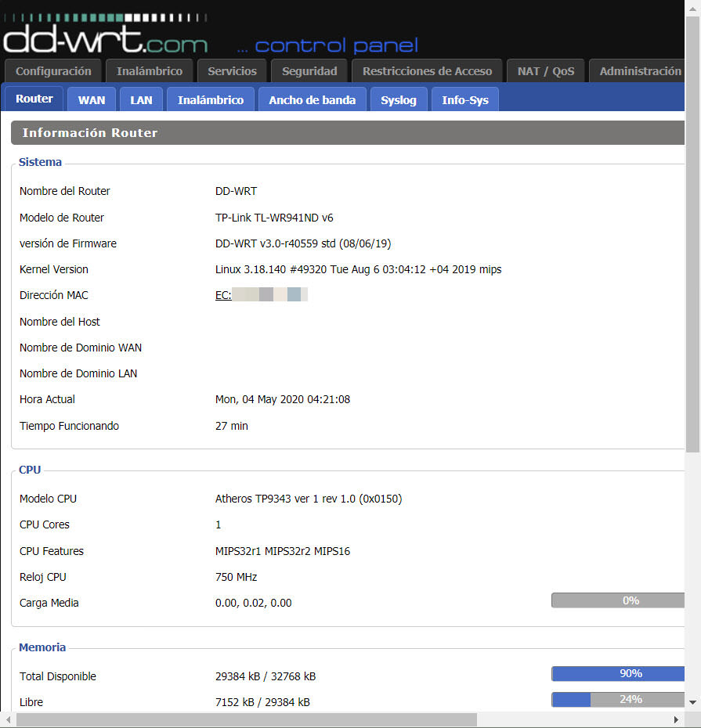Go to the Seguridad tab
The image size is (701, 728).
click(x=309, y=71)
